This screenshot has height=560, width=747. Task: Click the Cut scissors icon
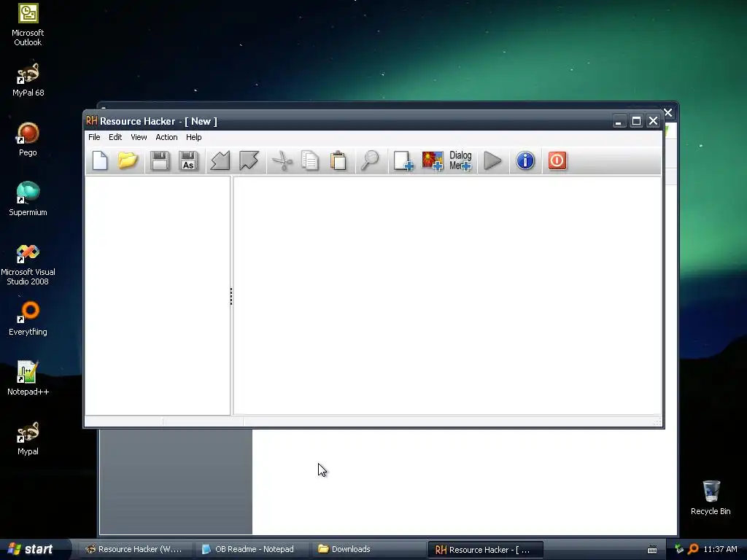tap(282, 160)
